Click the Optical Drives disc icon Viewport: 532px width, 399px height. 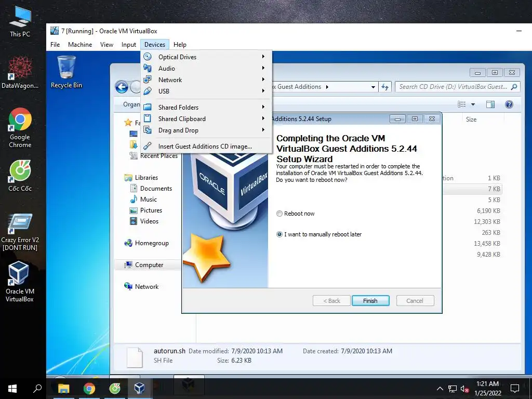tap(147, 57)
